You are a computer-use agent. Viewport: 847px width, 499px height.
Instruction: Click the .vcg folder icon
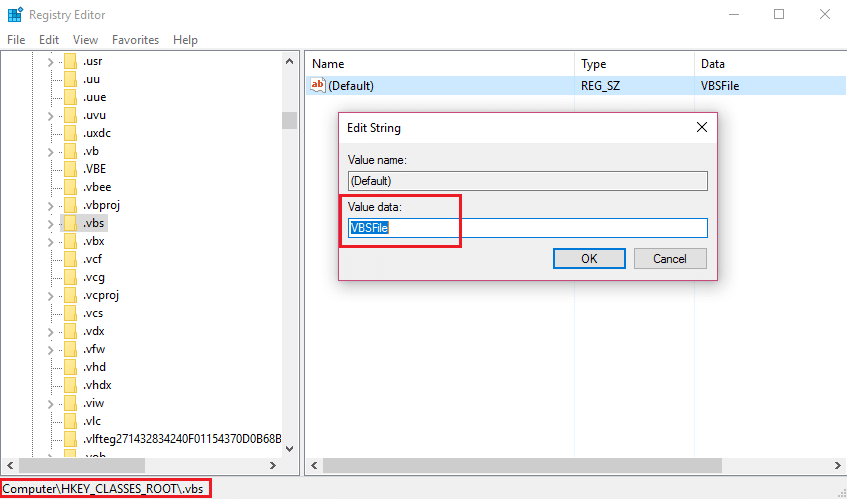(x=71, y=278)
